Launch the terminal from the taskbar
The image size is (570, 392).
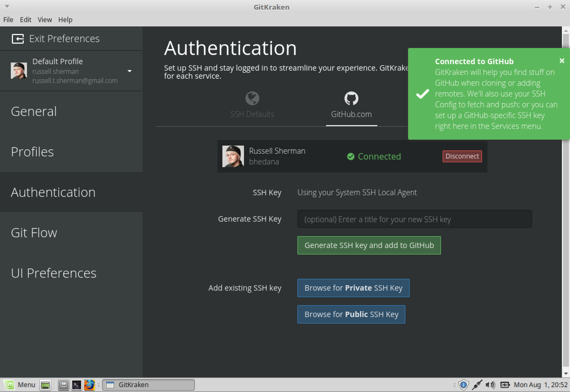[76, 385]
